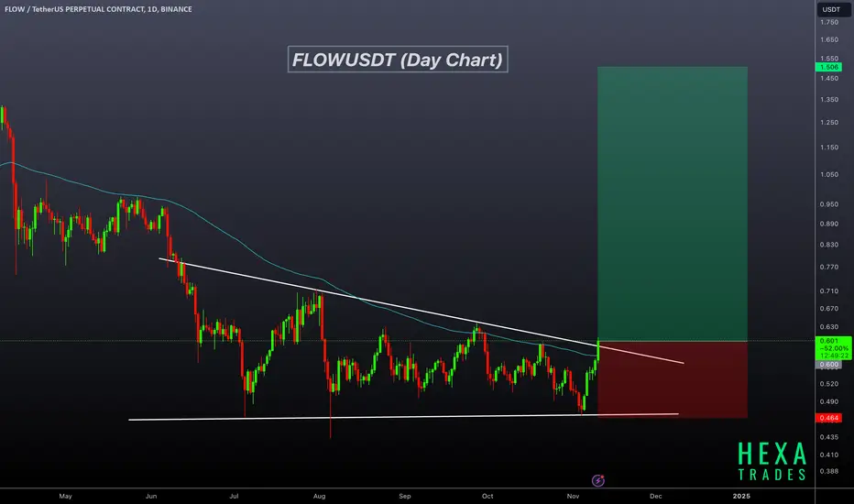
Task: Click the 1.050 price scale value
Action: (x=829, y=174)
